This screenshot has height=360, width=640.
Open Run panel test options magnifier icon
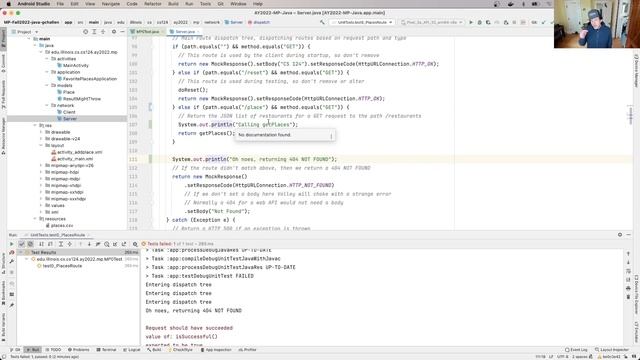[135, 244]
